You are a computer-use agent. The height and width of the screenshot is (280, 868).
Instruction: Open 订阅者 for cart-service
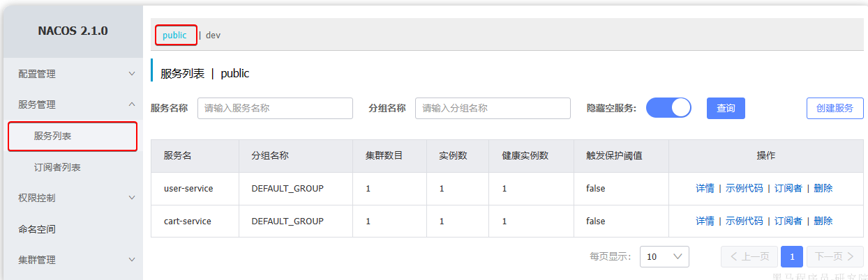788,221
